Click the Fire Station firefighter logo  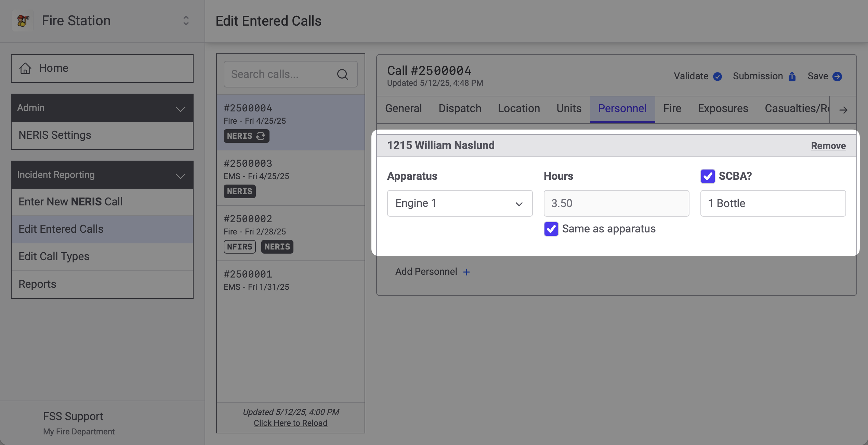(23, 21)
